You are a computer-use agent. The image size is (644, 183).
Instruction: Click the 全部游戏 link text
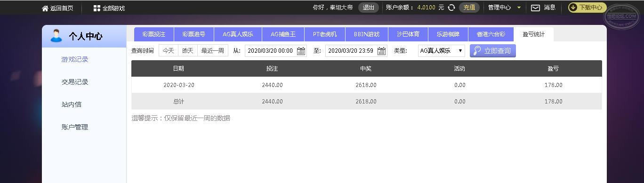(113, 8)
